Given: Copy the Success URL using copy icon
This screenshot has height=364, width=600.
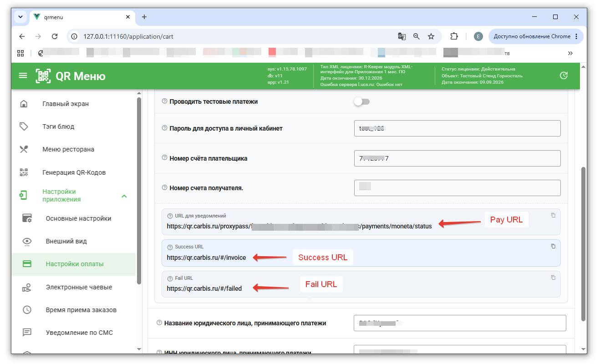Looking at the screenshot, I should 553,246.
